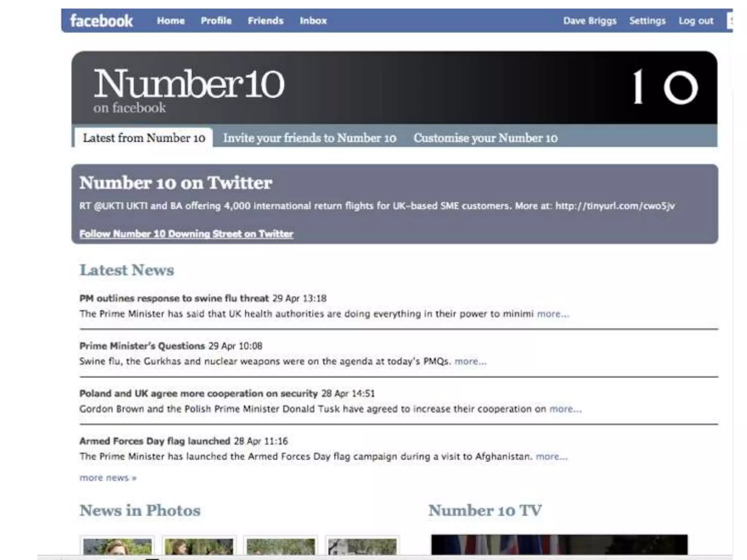This screenshot has height=560, width=747.
Task: Click more on Prime Minister's Questions story
Action: 470,361
